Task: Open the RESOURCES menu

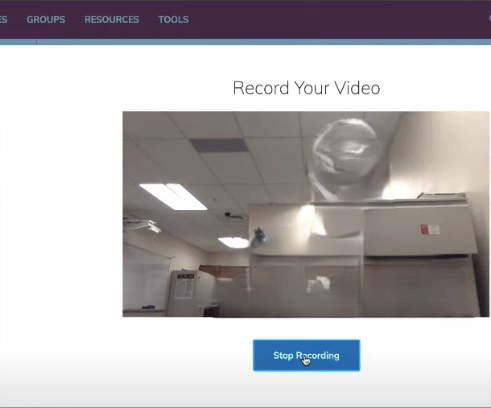Action: point(112,20)
